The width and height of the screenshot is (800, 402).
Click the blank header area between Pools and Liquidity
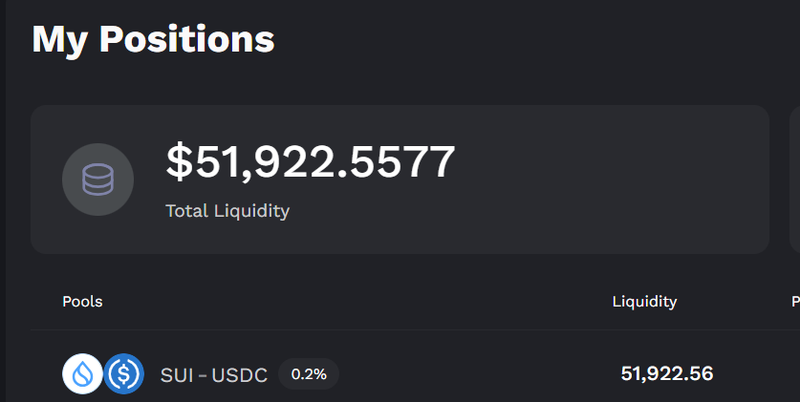click(x=357, y=302)
